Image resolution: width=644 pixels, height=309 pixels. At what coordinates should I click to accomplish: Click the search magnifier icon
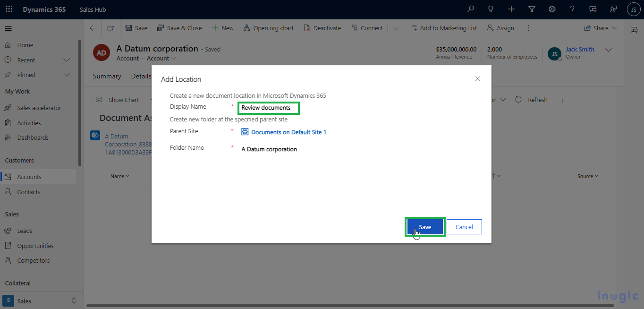pyautogui.click(x=470, y=9)
